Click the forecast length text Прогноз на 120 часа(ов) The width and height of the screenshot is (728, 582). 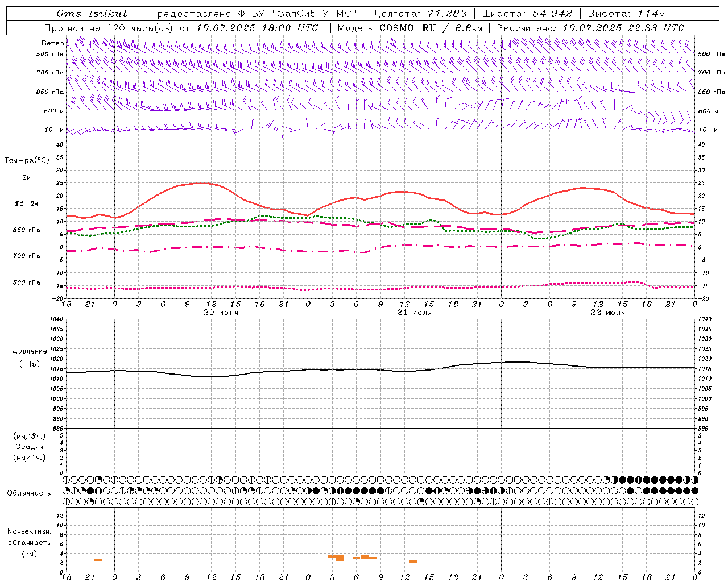pyautogui.click(x=109, y=28)
